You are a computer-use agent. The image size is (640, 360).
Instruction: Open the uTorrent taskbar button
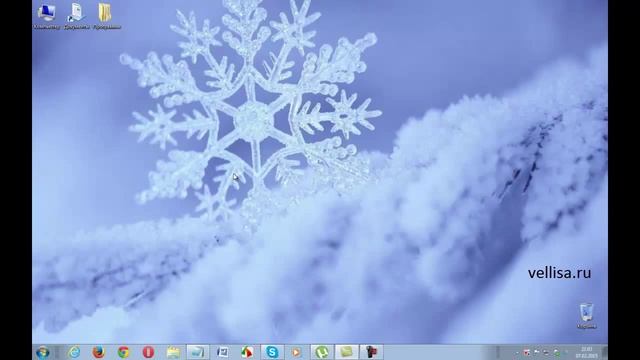pos(322,352)
